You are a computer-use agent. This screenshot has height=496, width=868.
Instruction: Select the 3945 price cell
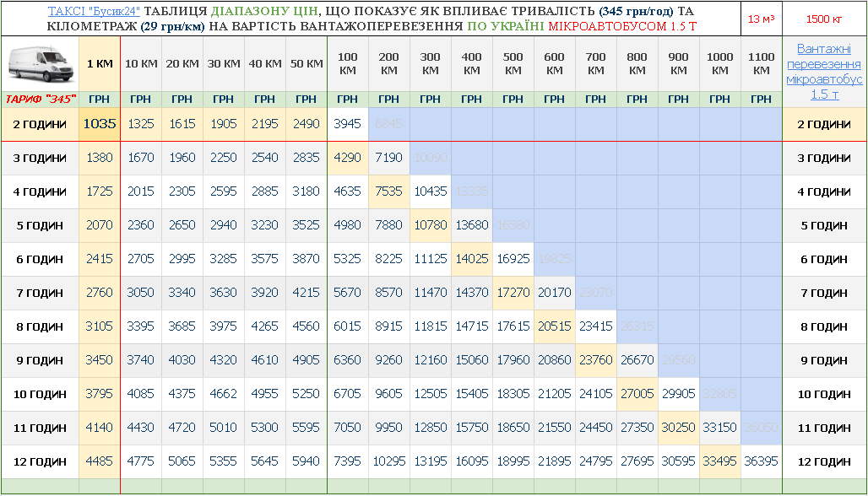347,124
